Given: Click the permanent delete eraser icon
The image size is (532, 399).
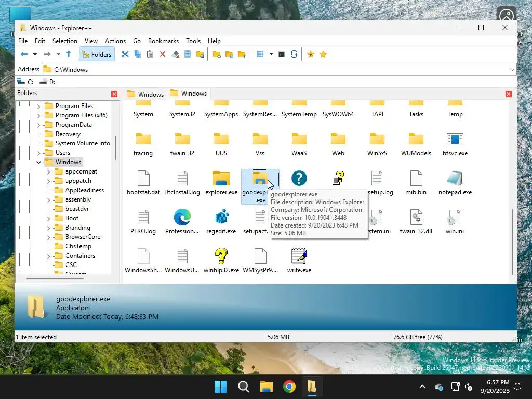Looking at the screenshot, I should coord(175,54).
